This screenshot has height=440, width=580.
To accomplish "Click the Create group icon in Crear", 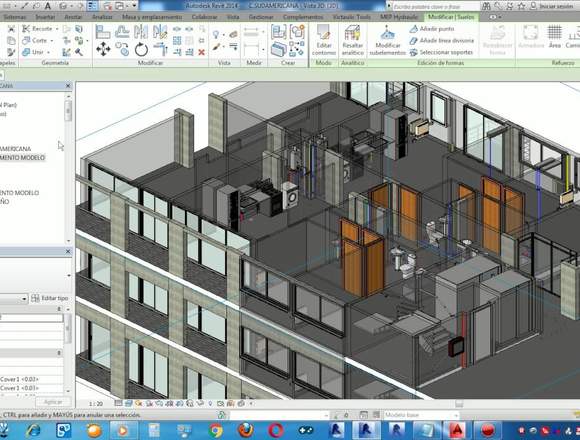I will (x=297, y=32).
